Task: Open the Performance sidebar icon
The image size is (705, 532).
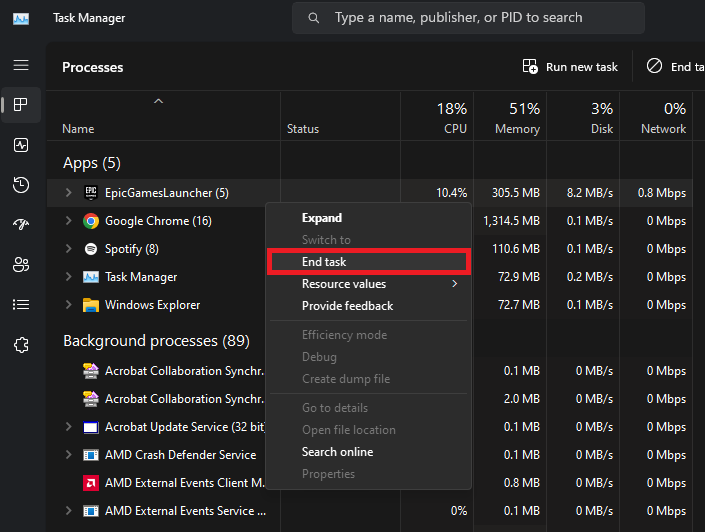Action: coord(21,145)
